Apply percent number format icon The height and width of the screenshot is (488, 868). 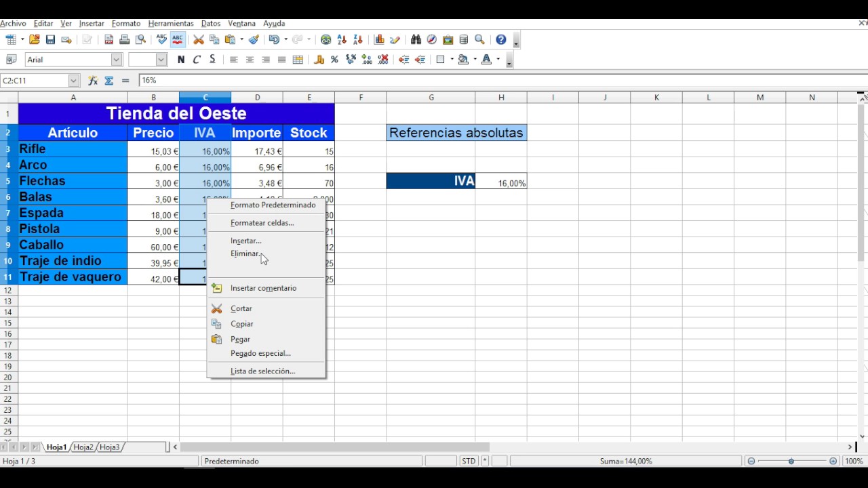334,60
